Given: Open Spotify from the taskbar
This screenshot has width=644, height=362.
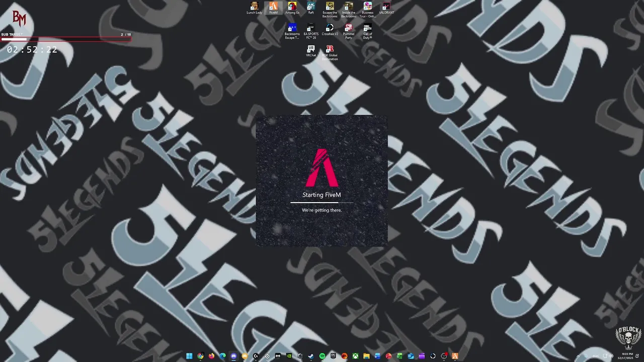Looking at the screenshot, I should click(322, 356).
